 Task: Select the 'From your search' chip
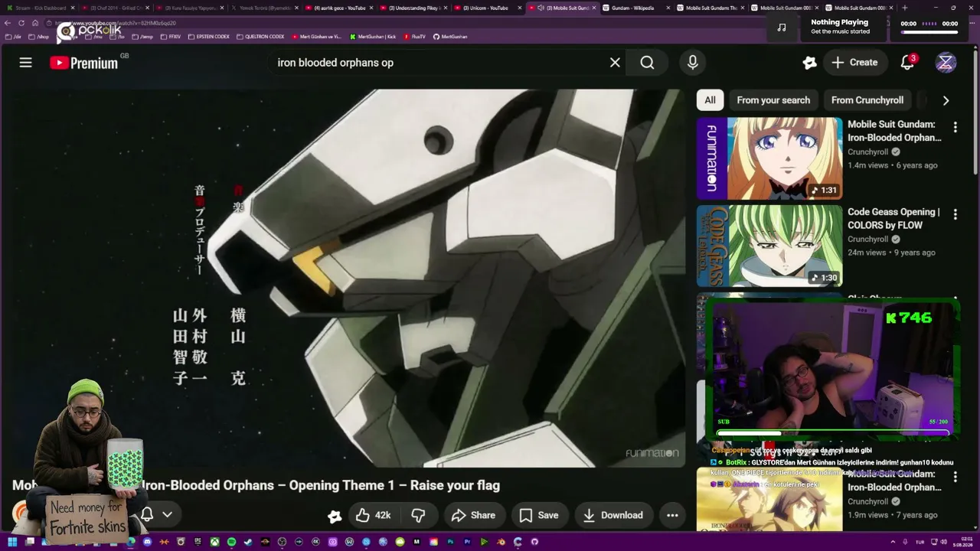773,100
